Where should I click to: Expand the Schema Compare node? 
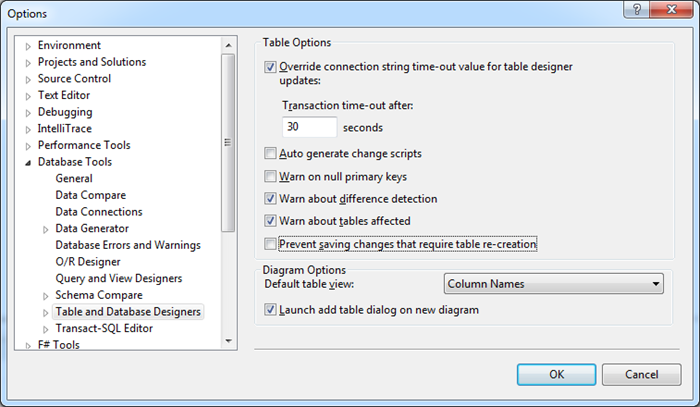(x=46, y=296)
